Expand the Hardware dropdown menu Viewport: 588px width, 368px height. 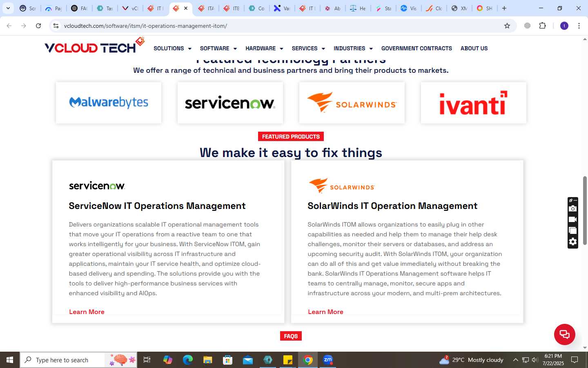[264, 48]
